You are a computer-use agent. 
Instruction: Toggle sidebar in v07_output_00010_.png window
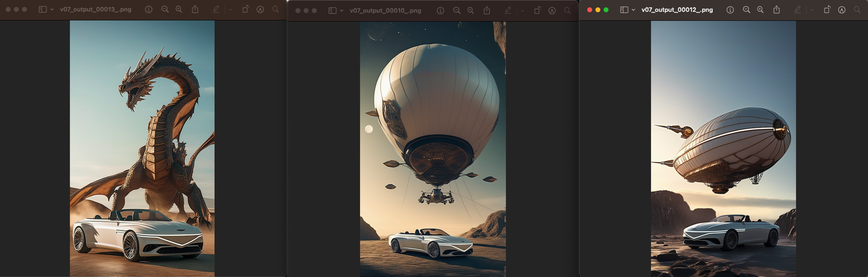[x=332, y=10]
